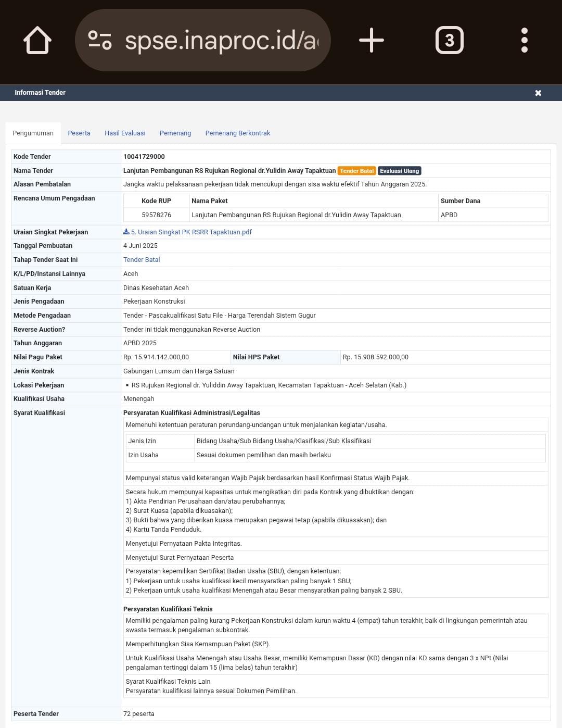Tap the spse.inaproc.id address bar

tap(221, 41)
